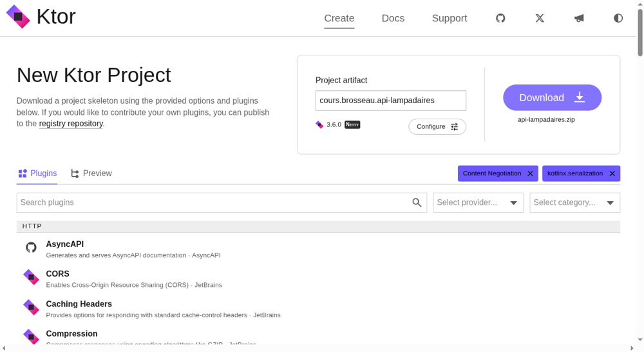The width and height of the screenshot is (644, 352).
Task: Click the version number 3.6.0 text
Action: coord(334,124)
